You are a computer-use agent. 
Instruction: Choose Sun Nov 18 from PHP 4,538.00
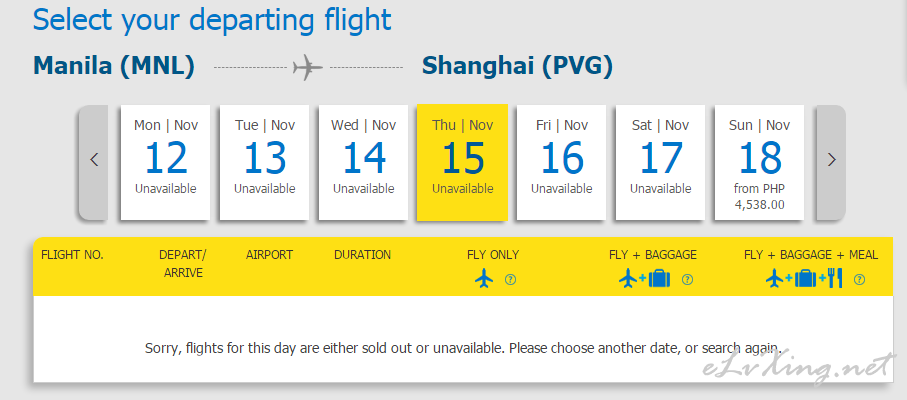(x=759, y=162)
